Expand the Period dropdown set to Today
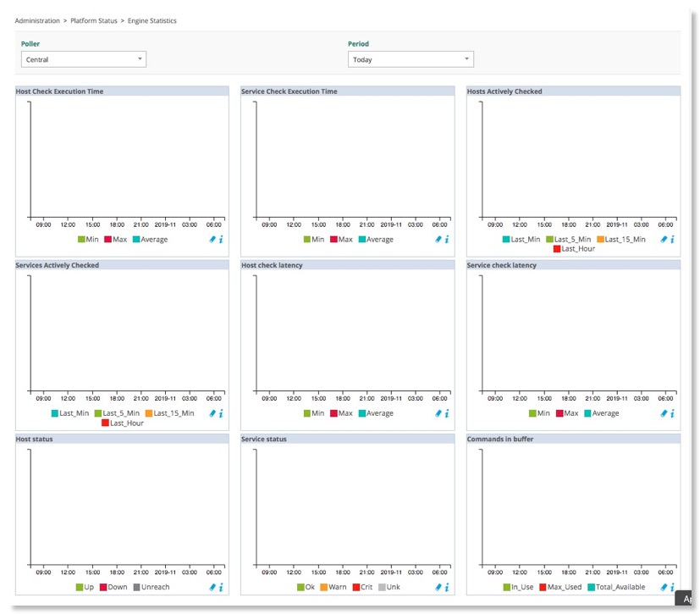 click(410, 59)
